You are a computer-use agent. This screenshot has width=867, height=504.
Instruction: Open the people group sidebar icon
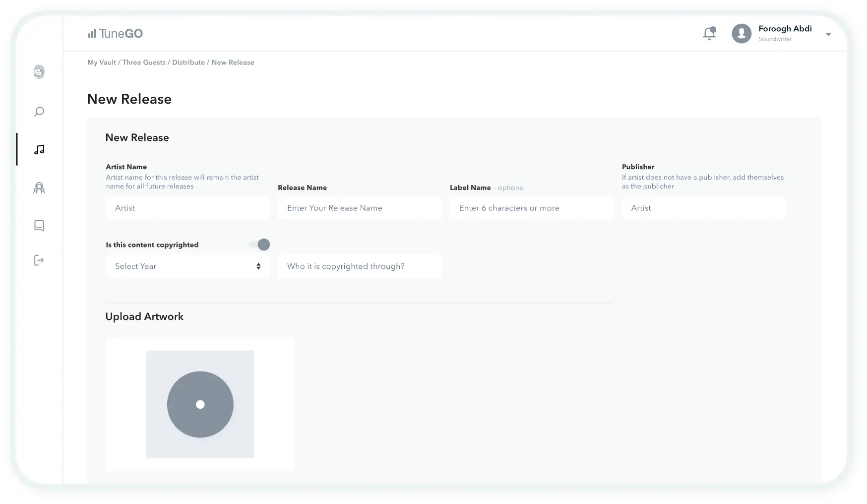coord(39,188)
